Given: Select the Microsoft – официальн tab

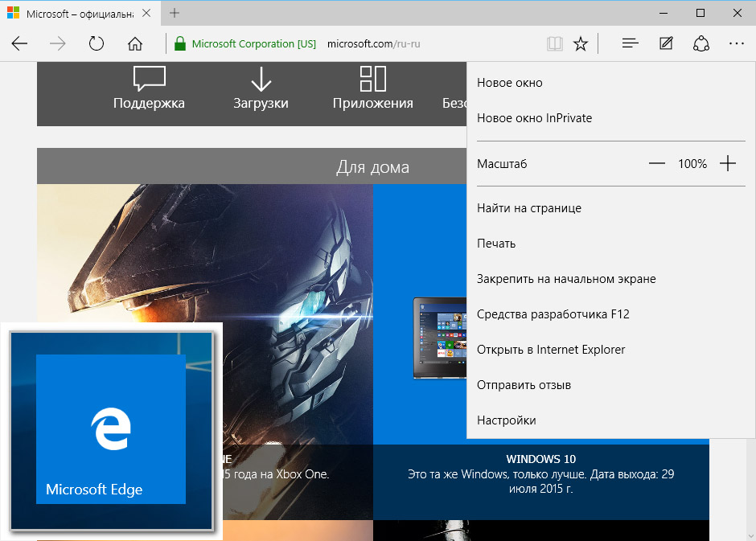Looking at the screenshot, I should [x=80, y=14].
